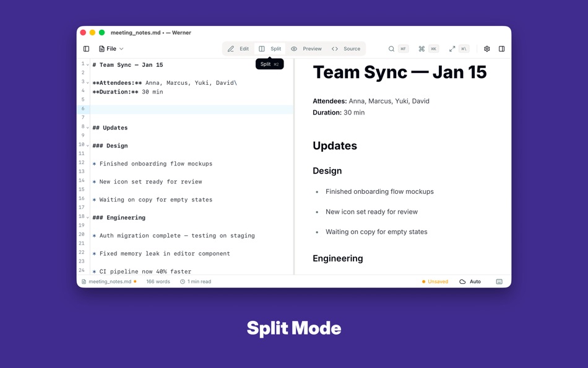
Task: Switch to Source mode
Action: point(346,49)
